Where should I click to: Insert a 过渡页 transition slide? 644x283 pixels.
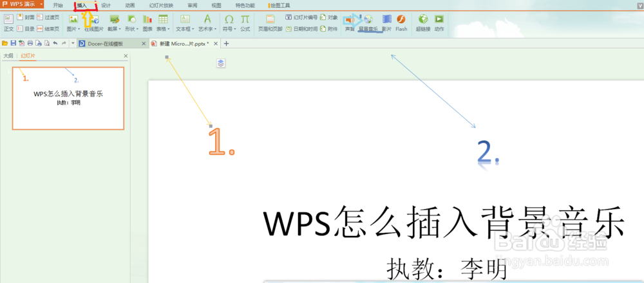tap(48, 17)
